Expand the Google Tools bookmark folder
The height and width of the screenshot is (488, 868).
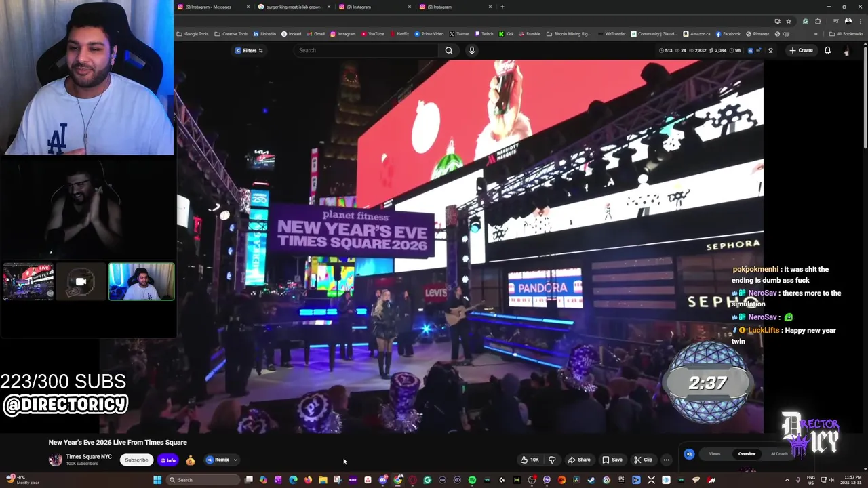coord(193,34)
